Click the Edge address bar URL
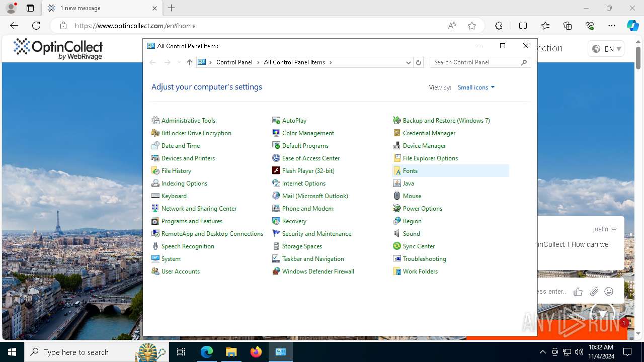Screen dimensions: 644x362 (x=135, y=26)
